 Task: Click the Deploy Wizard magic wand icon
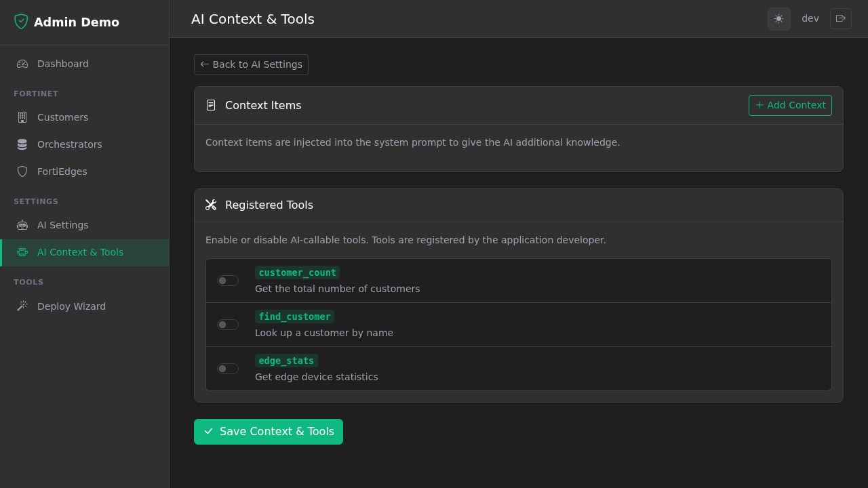tap(22, 306)
